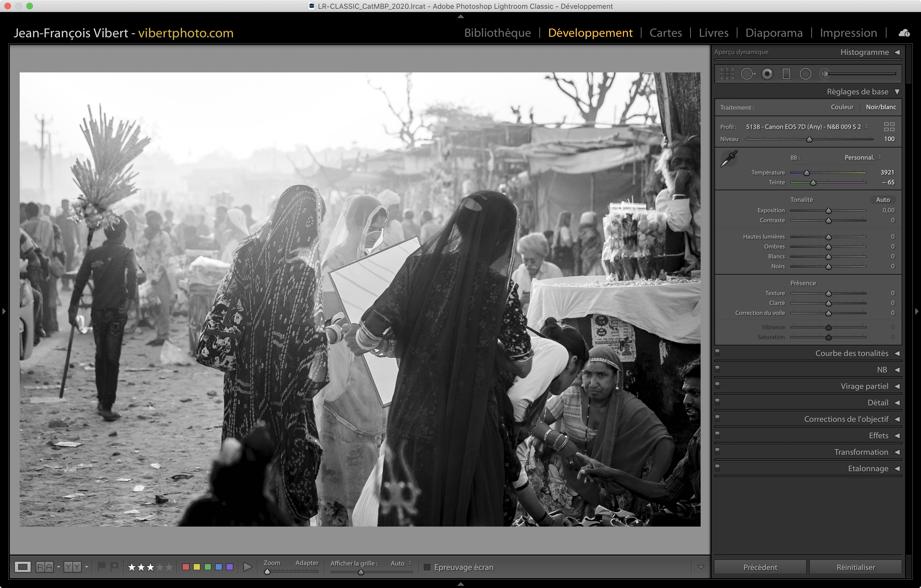
Task: Select the Radial Filter tool
Action: (x=806, y=74)
